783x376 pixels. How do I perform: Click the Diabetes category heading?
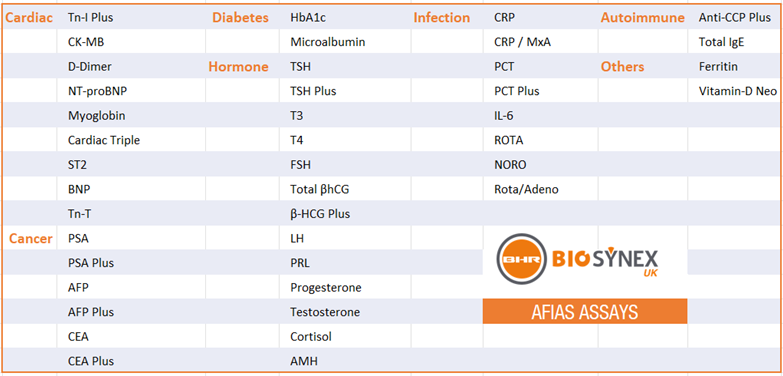[x=240, y=17]
